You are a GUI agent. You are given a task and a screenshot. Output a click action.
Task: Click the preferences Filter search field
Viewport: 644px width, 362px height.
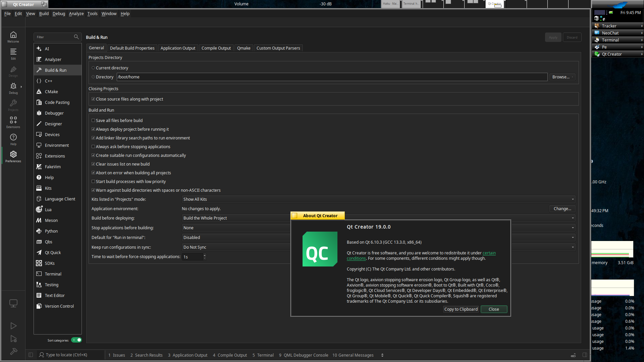(x=58, y=37)
